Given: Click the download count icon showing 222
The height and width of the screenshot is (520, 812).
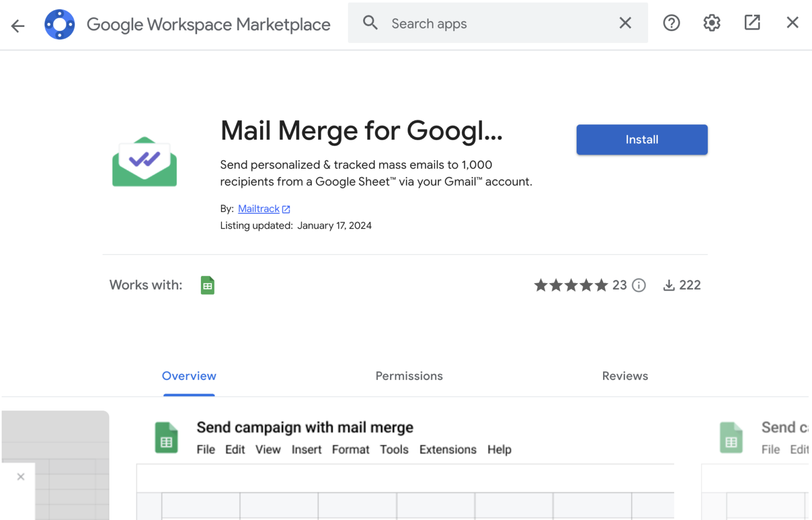Looking at the screenshot, I should pyautogui.click(x=668, y=285).
